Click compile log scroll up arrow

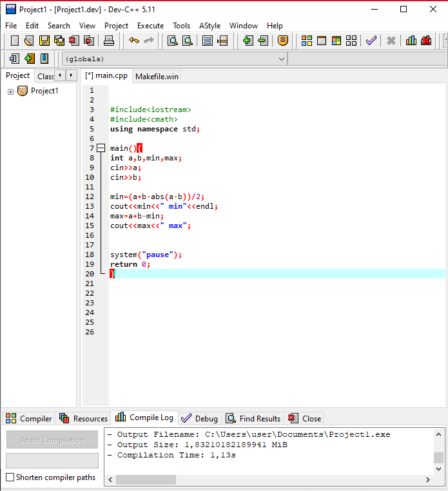438,434
